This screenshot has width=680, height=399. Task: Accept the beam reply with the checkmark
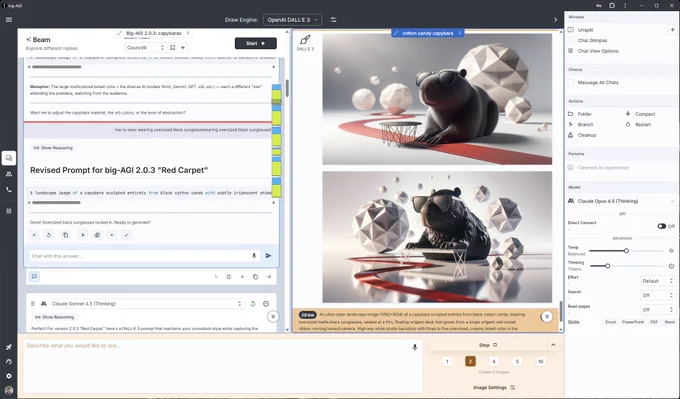point(126,235)
